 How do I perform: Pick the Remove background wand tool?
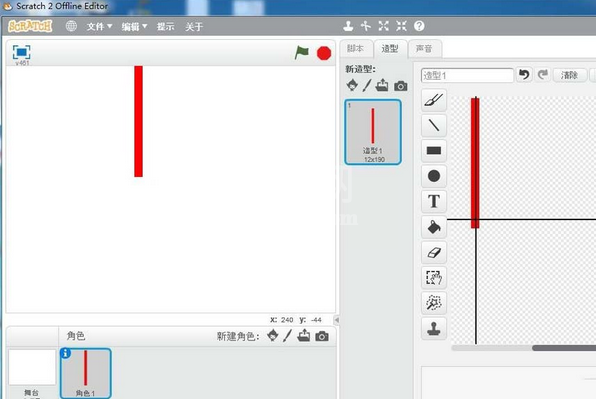click(434, 303)
